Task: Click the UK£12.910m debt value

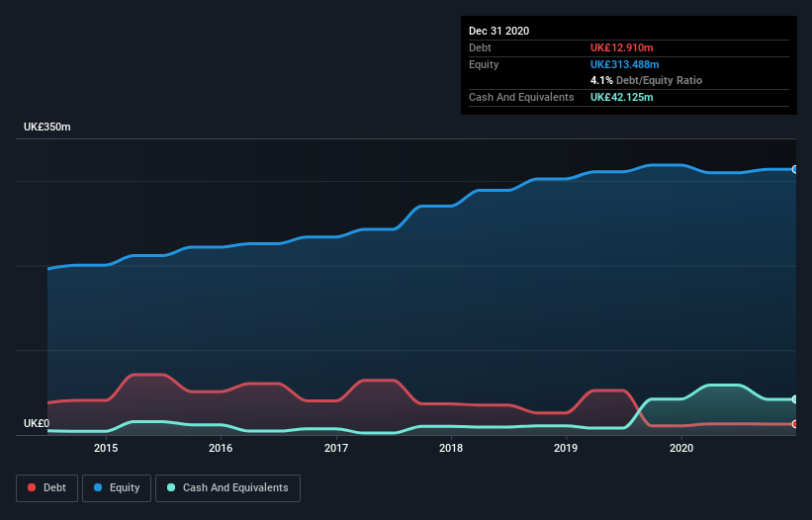Action: [x=621, y=47]
